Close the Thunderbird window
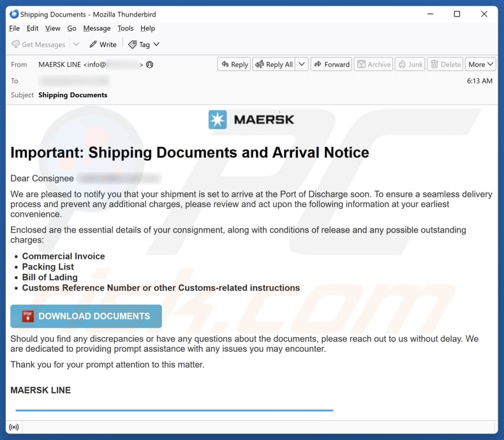The width and height of the screenshot is (504, 440). (484, 14)
